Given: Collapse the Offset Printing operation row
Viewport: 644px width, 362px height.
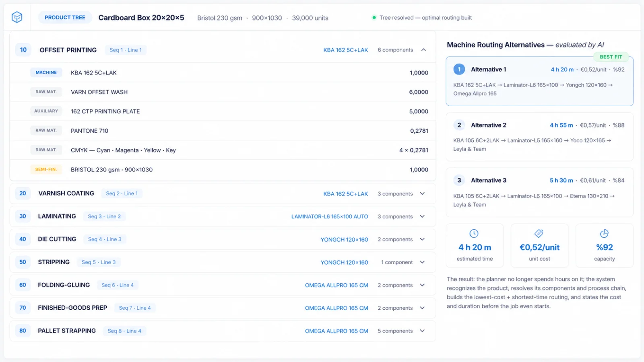Looking at the screenshot, I should point(423,50).
